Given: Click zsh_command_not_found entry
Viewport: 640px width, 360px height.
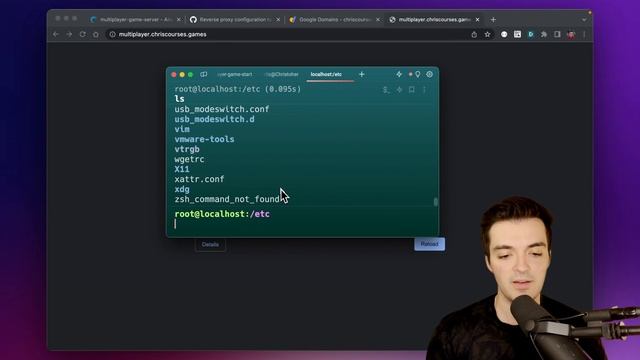Looking at the screenshot, I should click(227, 199).
